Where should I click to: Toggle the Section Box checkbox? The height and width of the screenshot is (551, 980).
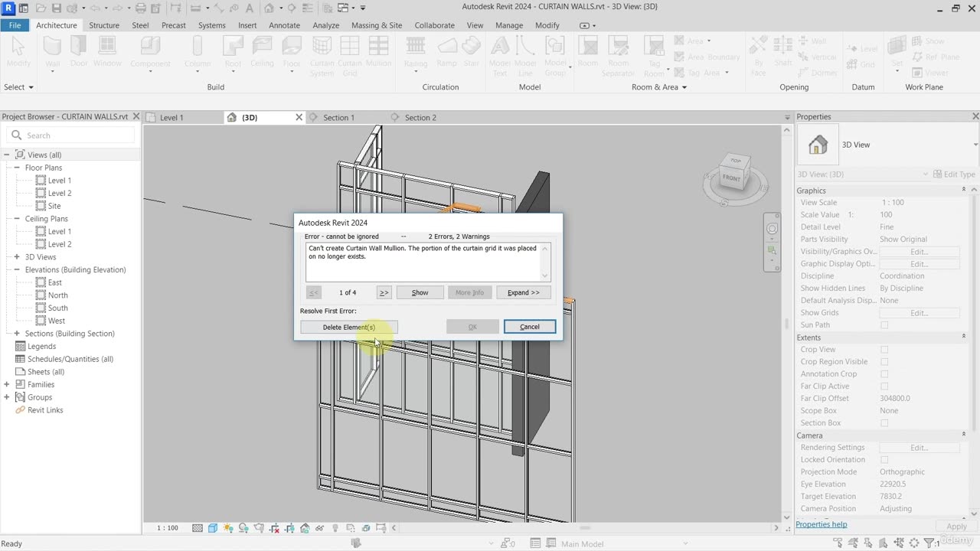pyautogui.click(x=884, y=423)
